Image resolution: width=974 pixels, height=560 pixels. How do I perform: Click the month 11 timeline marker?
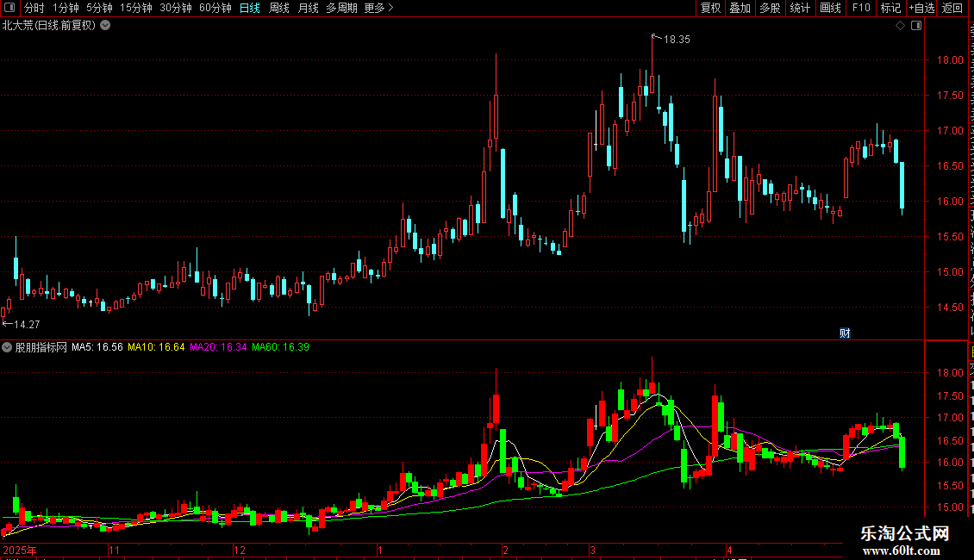tap(114, 550)
